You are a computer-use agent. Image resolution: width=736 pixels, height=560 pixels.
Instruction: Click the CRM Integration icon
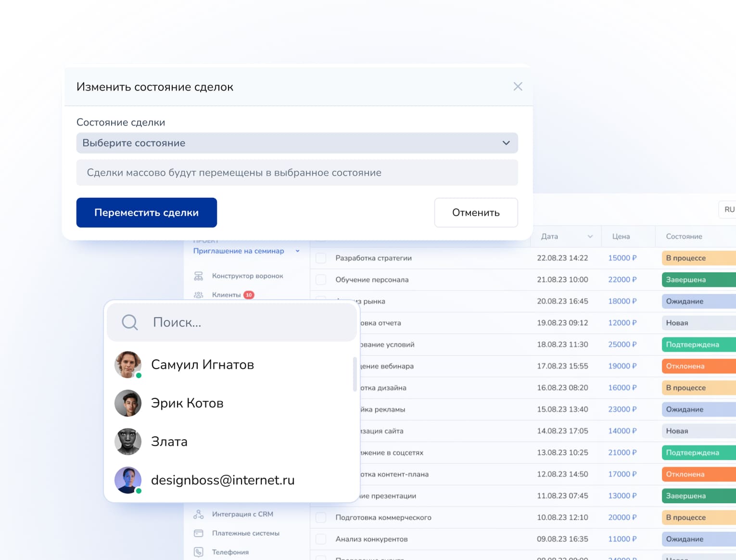(x=198, y=514)
